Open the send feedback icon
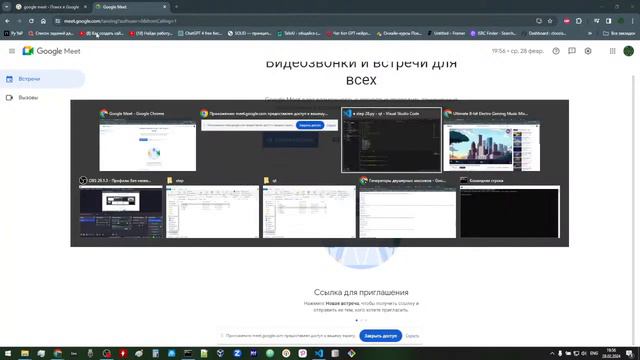This screenshot has width=640, height=360. (572, 51)
